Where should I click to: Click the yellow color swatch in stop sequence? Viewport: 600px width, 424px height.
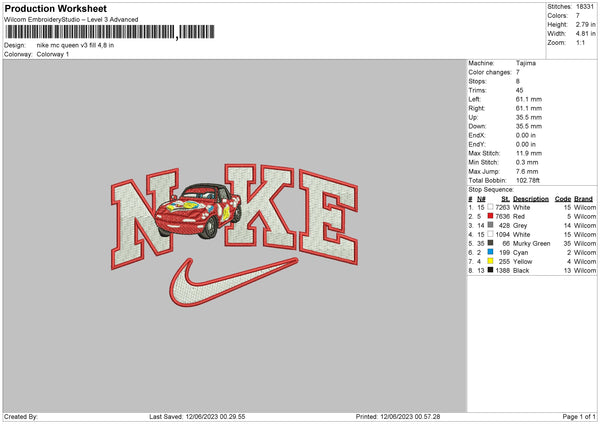pyautogui.click(x=490, y=261)
